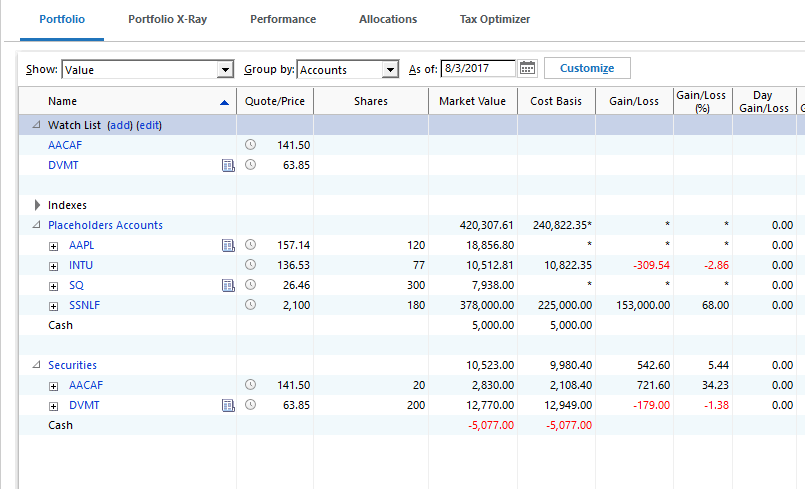The width and height of the screenshot is (805, 489).
Task: Switch to the Performance tab
Action: [283, 19]
